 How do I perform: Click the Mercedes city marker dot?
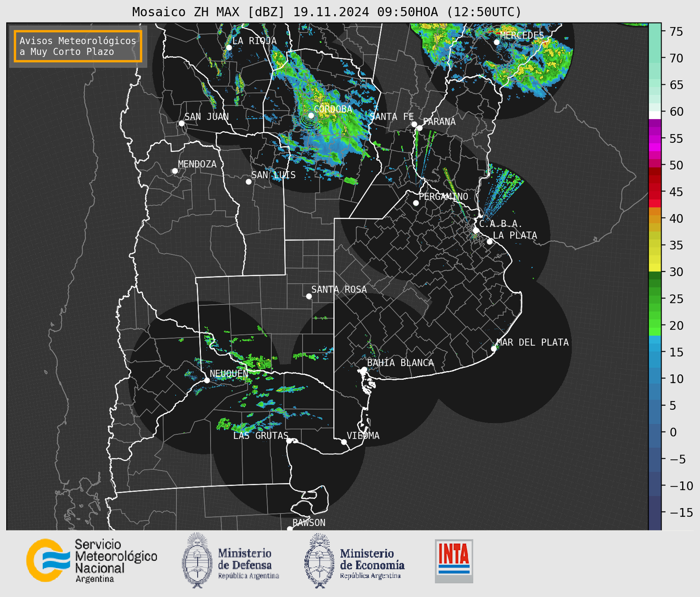497,42
